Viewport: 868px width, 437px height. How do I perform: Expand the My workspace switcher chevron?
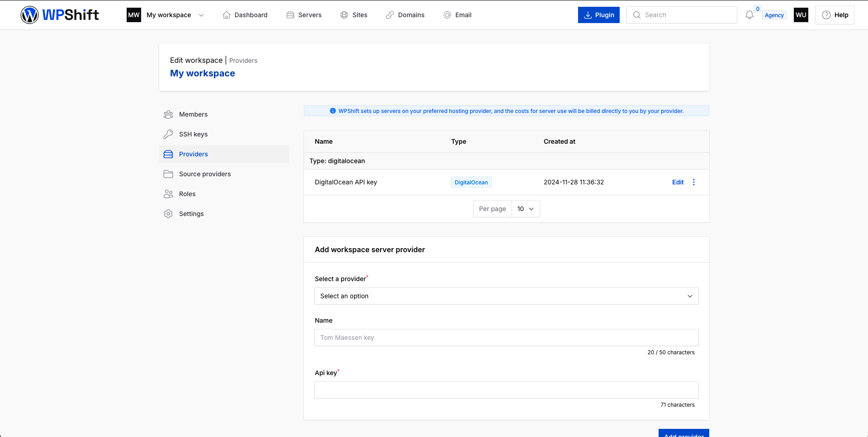coord(201,15)
